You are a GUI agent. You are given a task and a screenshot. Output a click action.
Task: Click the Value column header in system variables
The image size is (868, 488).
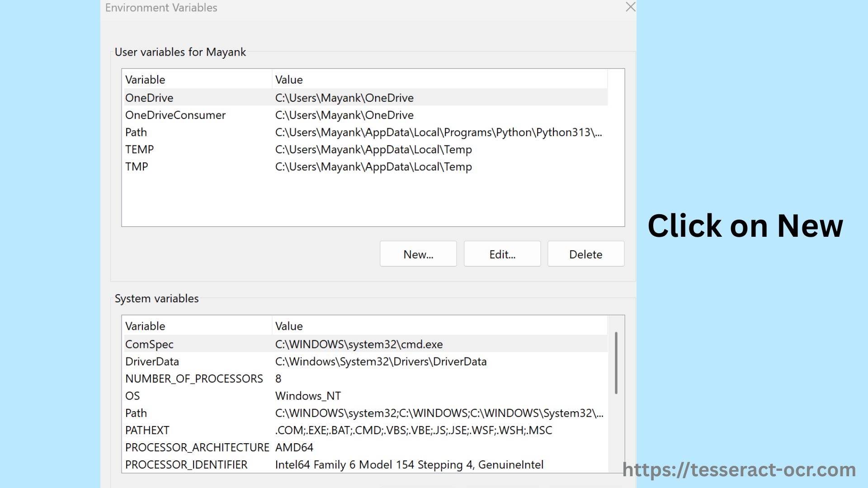[x=289, y=326]
